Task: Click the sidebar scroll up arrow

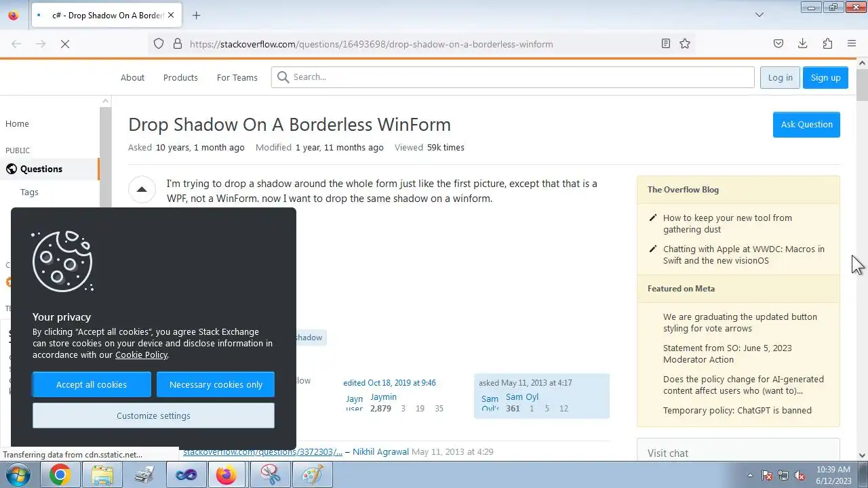Action: (105, 101)
